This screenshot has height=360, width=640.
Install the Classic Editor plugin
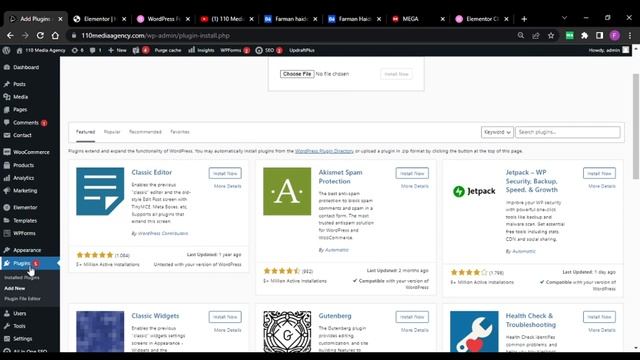tap(225, 173)
